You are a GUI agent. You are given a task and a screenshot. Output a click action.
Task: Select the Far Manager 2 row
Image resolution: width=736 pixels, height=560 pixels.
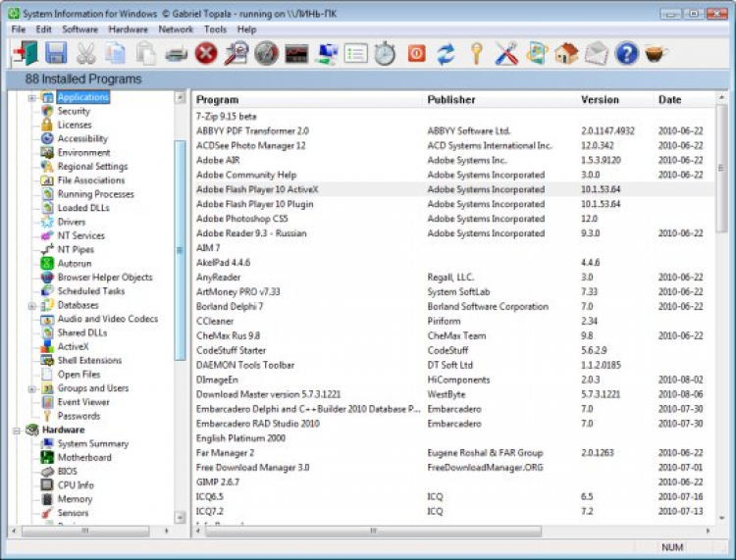pos(453,452)
